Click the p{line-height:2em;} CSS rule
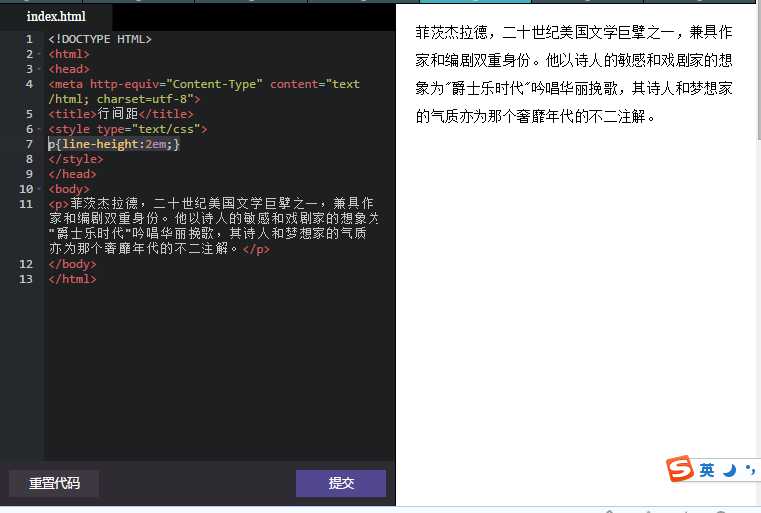 (114, 144)
